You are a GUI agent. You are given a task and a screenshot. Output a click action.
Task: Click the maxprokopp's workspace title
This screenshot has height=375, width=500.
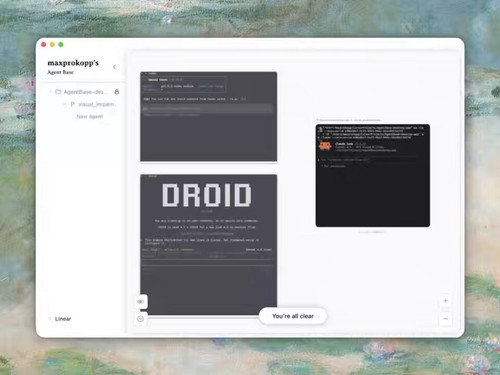click(x=73, y=63)
